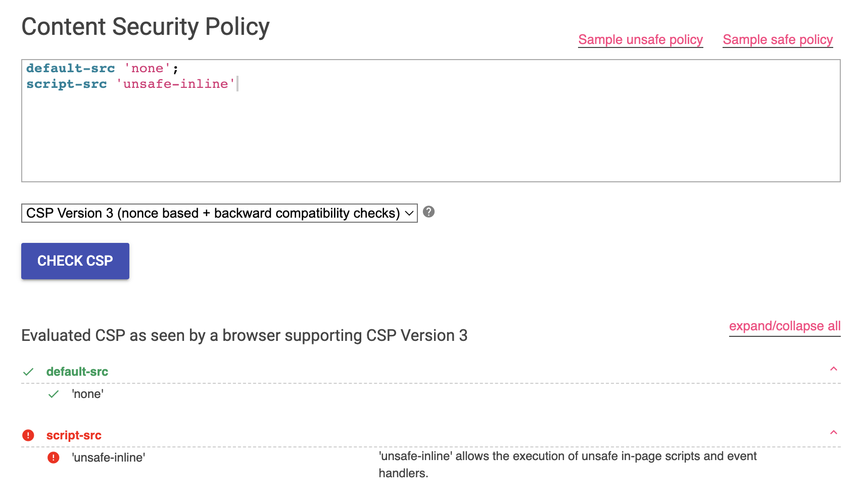Load the Sample safe policy link
Image resolution: width=861 pixels, height=504 pixels.
click(x=778, y=40)
